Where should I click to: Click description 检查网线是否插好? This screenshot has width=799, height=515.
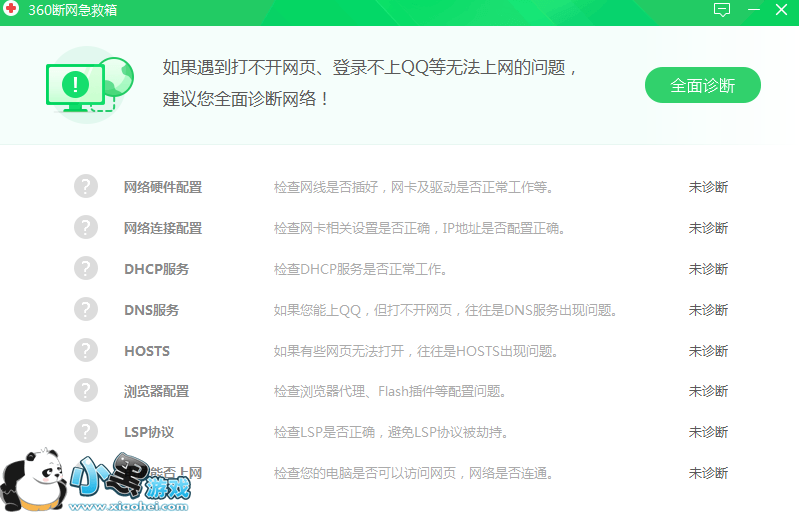[x=413, y=187]
